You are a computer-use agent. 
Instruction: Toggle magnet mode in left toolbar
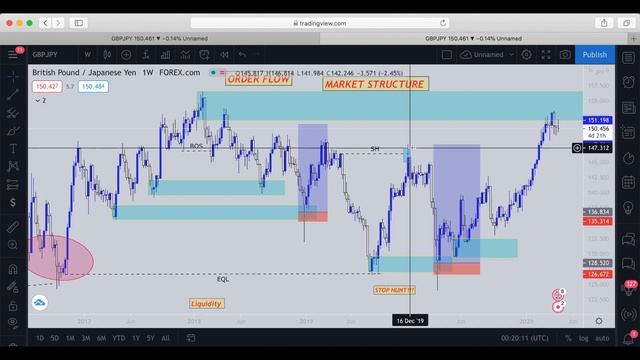pos(13,269)
